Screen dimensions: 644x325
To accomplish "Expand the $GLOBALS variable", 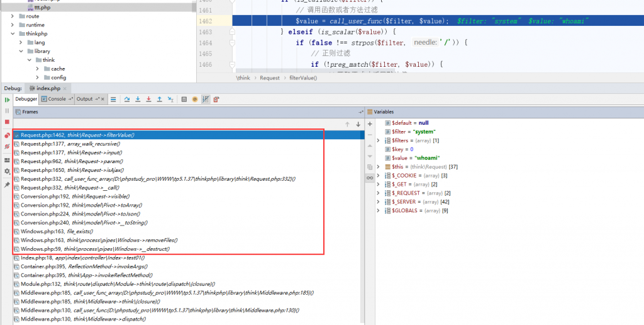I will click(x=378, y=210).
